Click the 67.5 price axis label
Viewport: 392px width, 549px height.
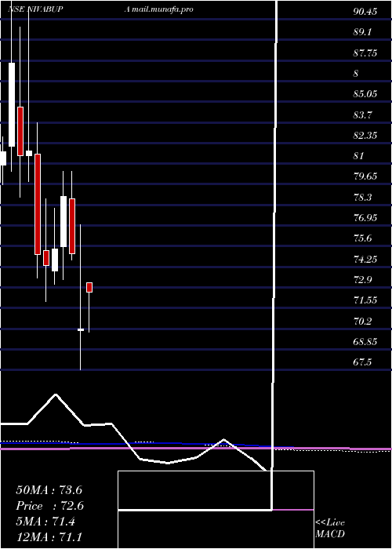pyautogui.click(x=362, y=362)
